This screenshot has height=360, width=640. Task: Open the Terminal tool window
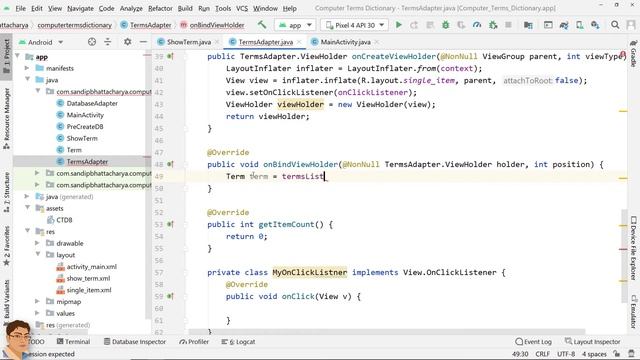[73, 342]
